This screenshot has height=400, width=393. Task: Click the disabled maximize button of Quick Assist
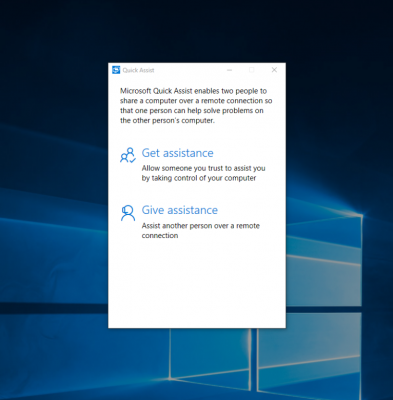pyautogui.click(x=252, y=70)
